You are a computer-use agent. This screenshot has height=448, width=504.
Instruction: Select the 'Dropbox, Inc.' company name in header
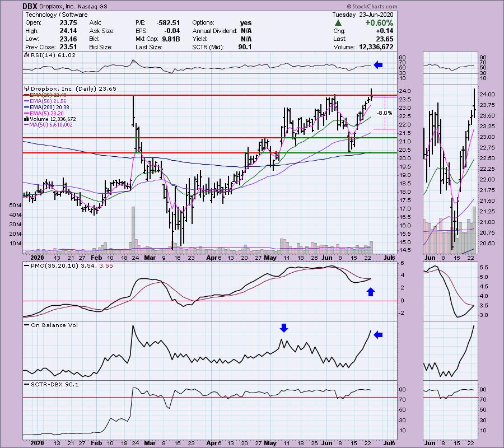click(x=57, y=6)
